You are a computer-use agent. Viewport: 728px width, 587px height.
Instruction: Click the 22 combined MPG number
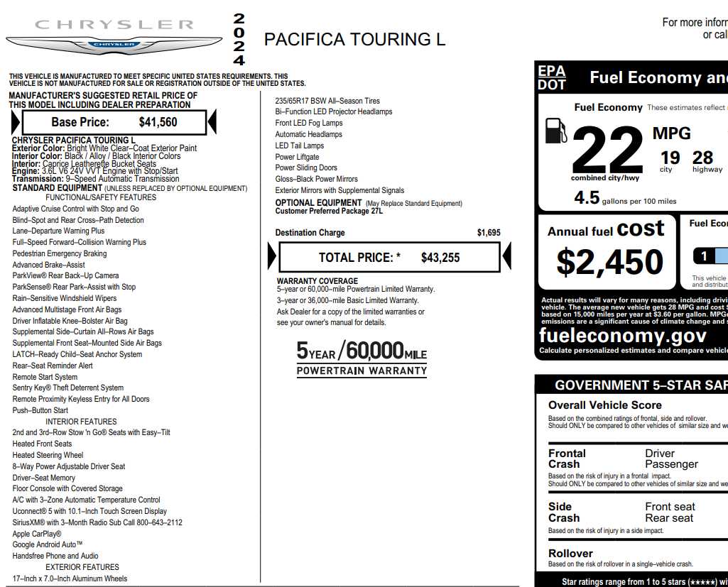point(607,150)
